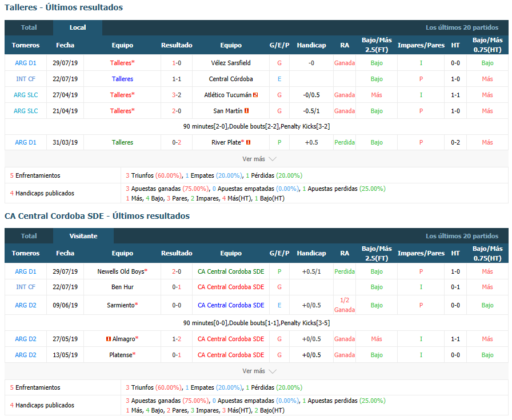Open ARG SLC link for 21/04/19 match
The image size is (512, 420).
point(26,111)
